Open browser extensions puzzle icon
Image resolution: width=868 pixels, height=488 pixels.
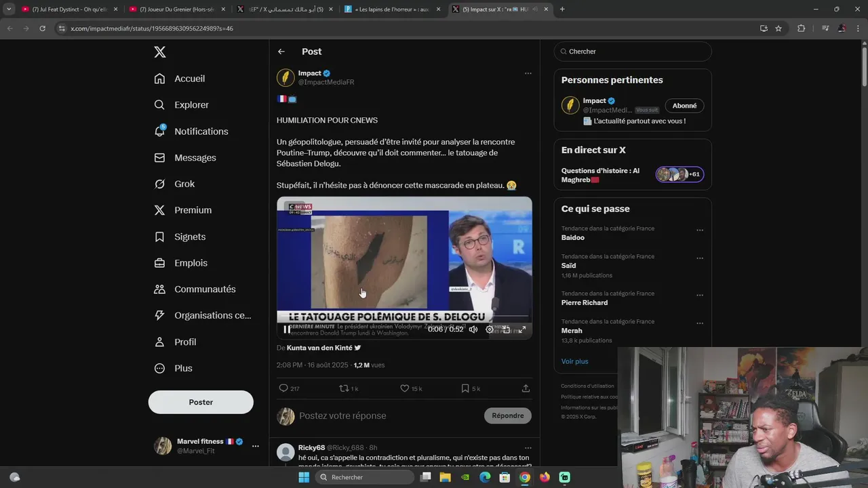[x=801, y=28]
